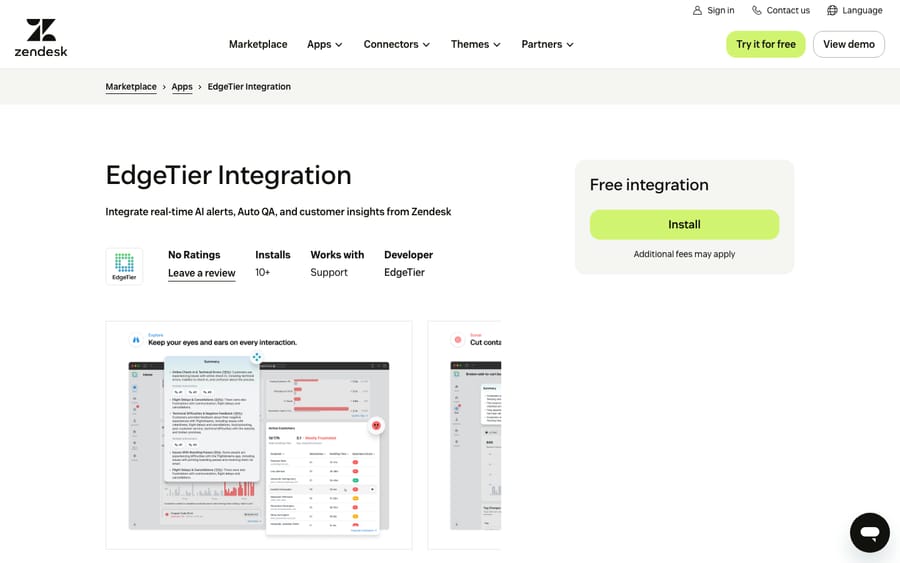Expand the Themes dropdown menu
This screenshot has height=563, width=900.
click(475, 44)
